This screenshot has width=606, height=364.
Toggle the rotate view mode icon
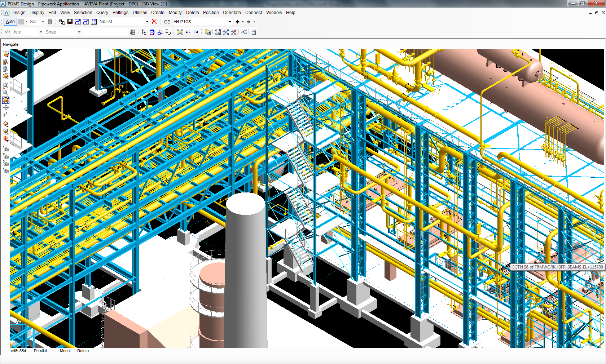[x=6, y=100]
